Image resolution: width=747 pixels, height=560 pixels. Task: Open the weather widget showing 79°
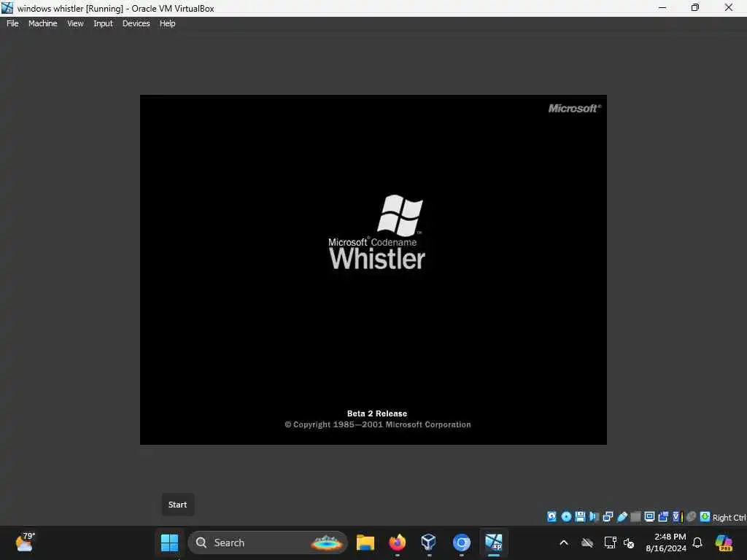click(25, 542)
